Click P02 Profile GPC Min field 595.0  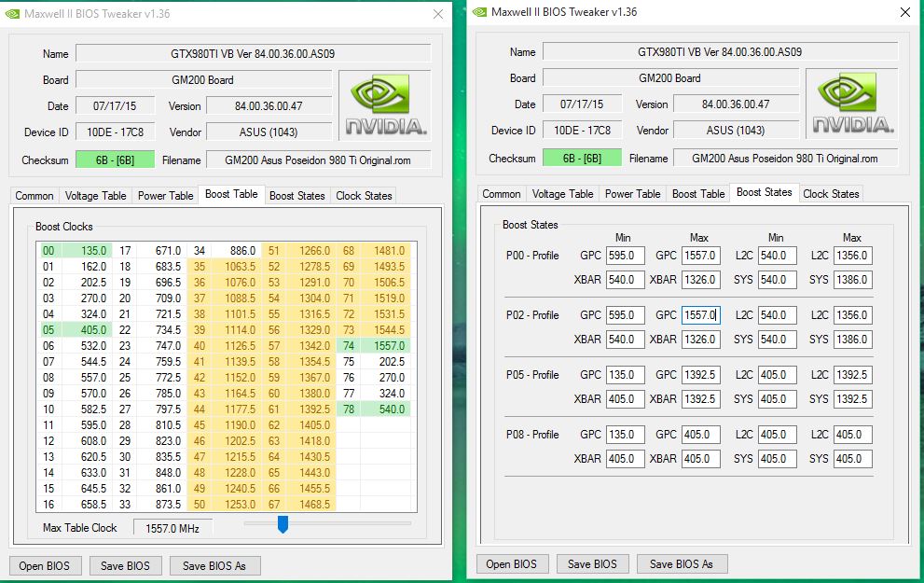coord(626,314)
